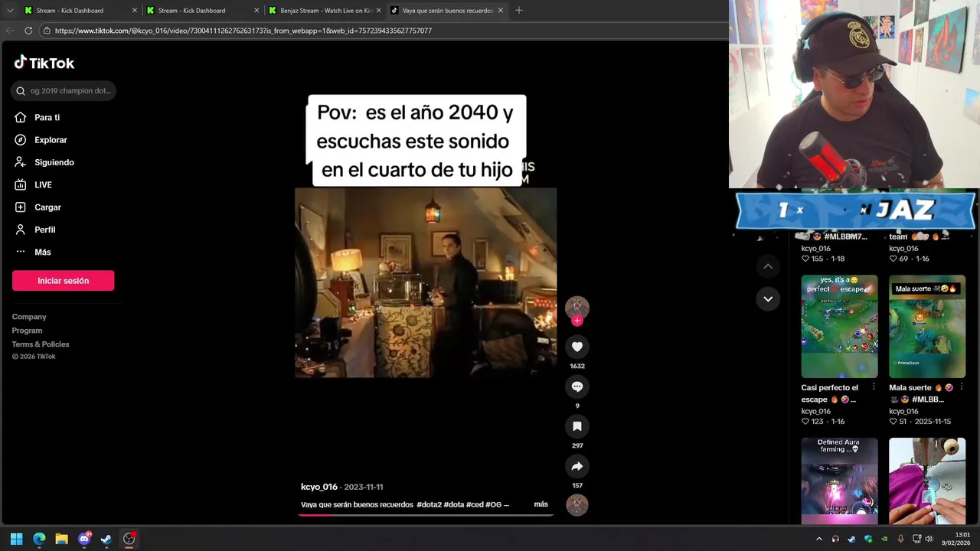Reload the page
The width and height of the screenshot is (980, 551).
point(28,31)
